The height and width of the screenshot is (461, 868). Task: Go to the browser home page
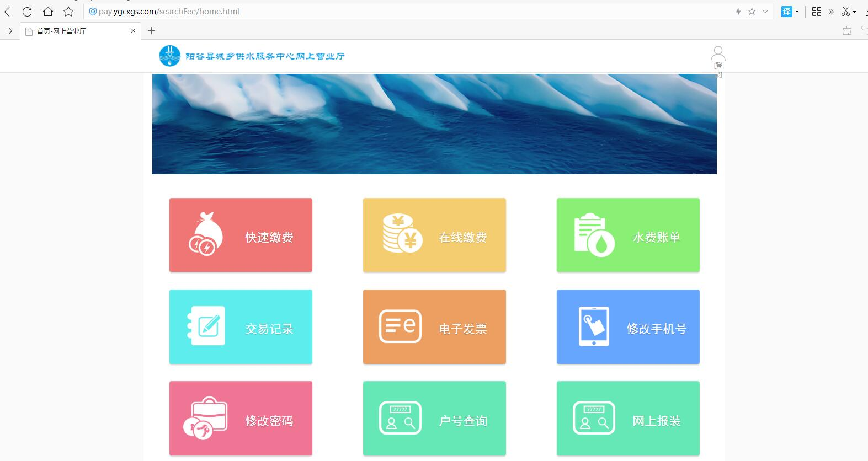point(48,12)
